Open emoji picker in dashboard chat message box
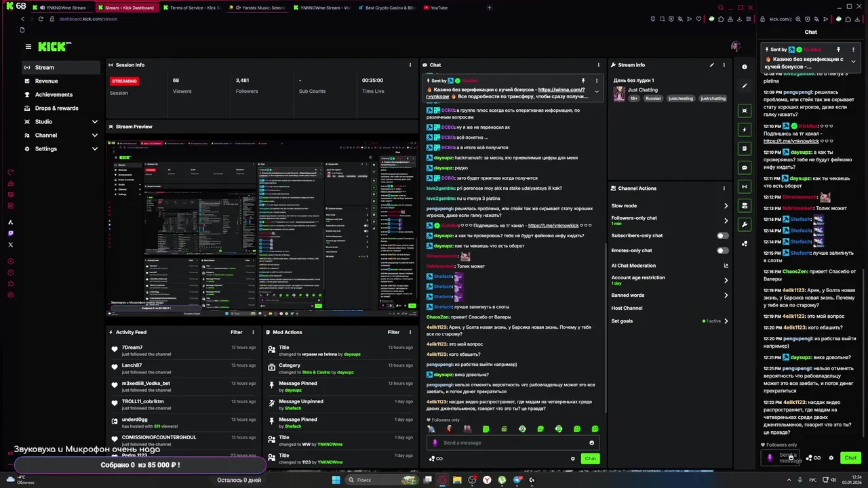The image size is (868, 488). point(591,443)
